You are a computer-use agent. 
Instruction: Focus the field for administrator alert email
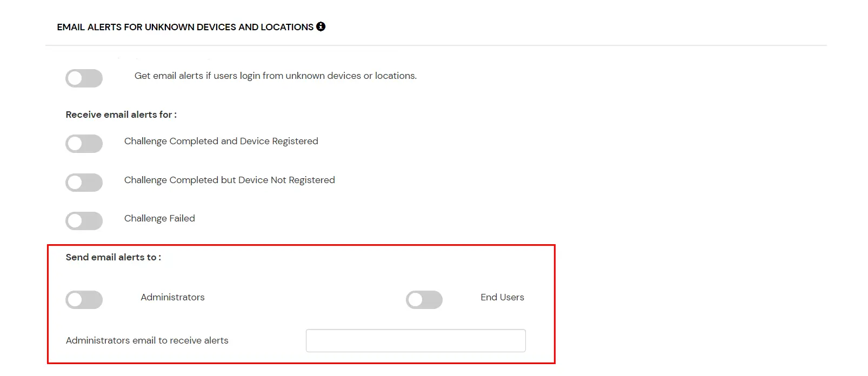point(415,340)
